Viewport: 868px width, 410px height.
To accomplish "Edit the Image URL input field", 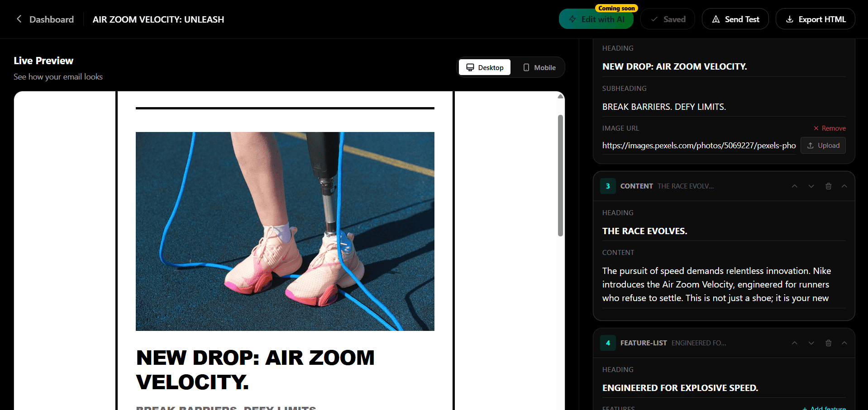I will 697,145.
